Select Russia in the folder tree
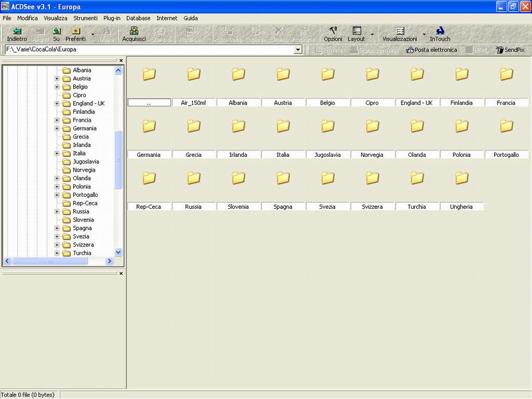This screenshot has height=399, width=532. 80,211
